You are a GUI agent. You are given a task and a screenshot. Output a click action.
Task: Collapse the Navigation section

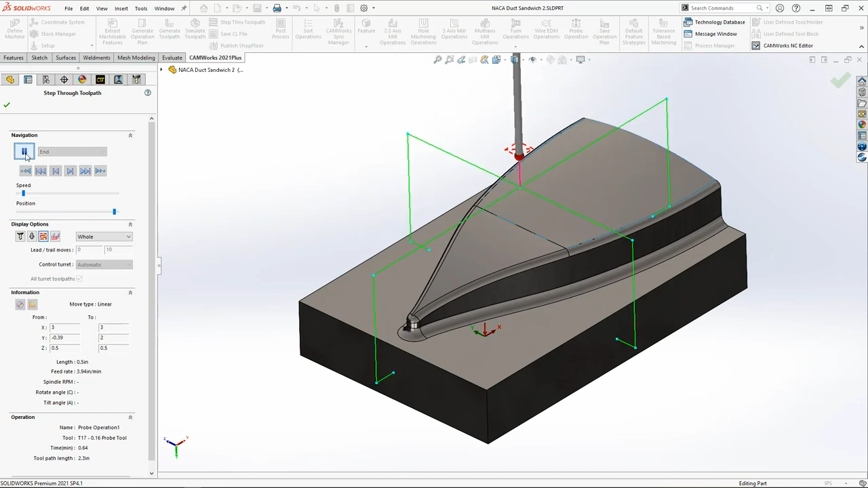[x=130, y=136]
